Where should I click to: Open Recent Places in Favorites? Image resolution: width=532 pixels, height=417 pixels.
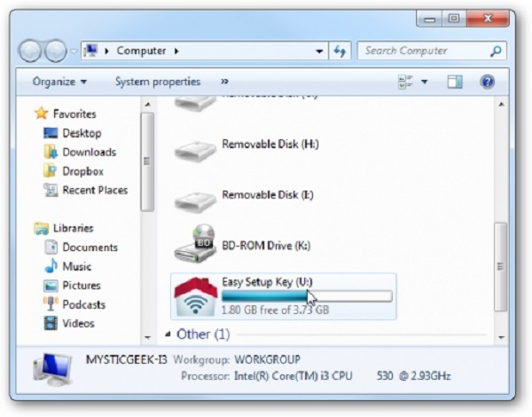(95, 190)
